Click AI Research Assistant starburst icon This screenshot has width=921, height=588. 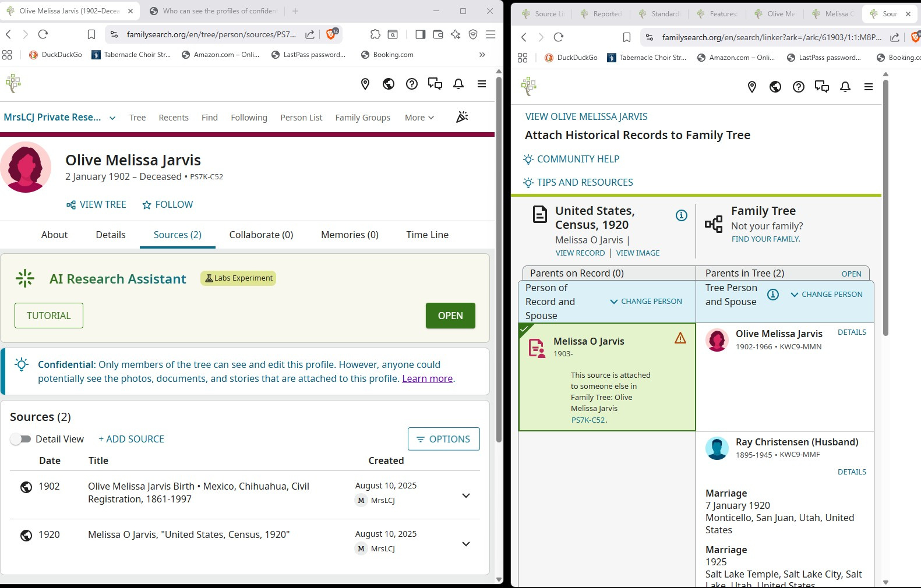click(25, 278)
